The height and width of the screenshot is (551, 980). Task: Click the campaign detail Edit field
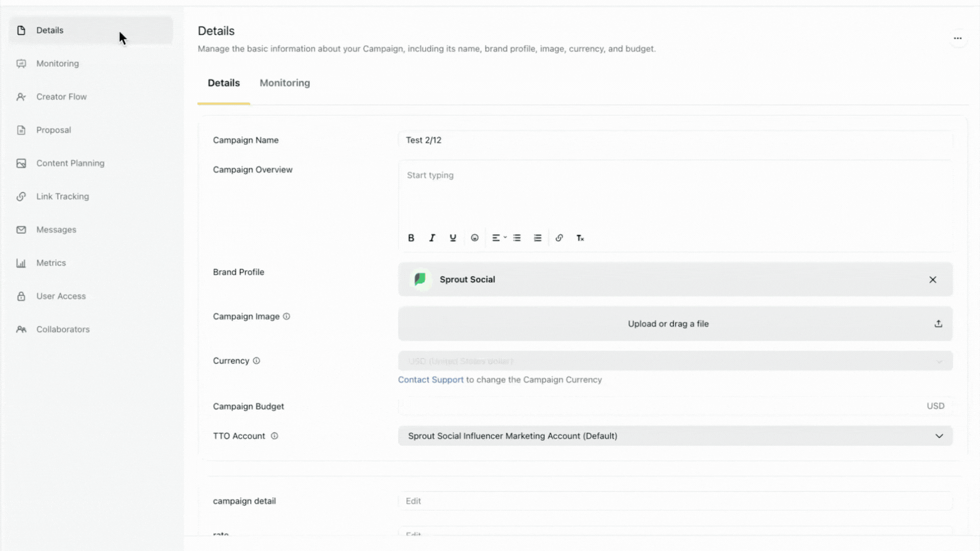tap(675, 501)
